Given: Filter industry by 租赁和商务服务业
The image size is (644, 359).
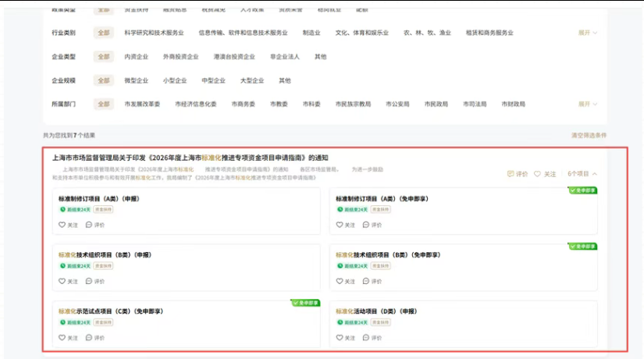Looking at the screenshot, I should point(489,33).
